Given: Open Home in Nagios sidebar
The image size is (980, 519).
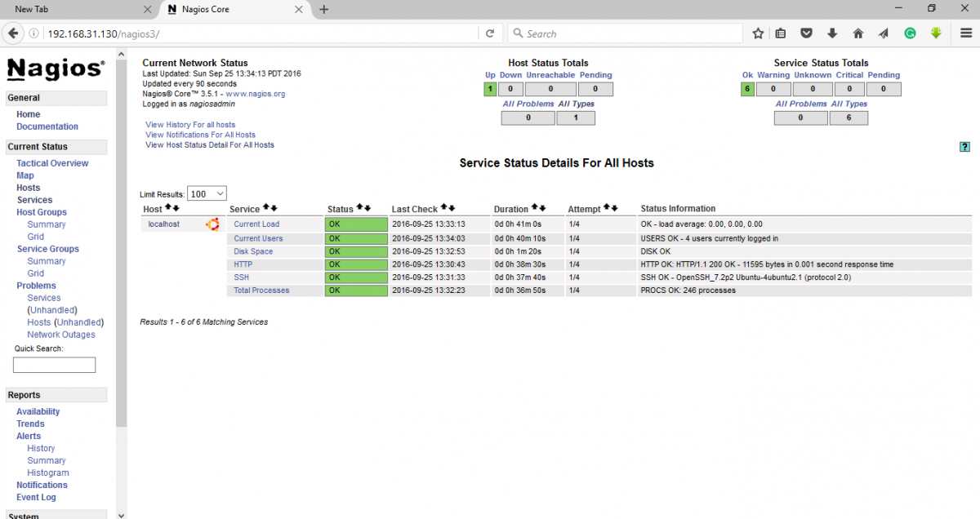Looking at the screenshot, I should click(x=28, y=114).
